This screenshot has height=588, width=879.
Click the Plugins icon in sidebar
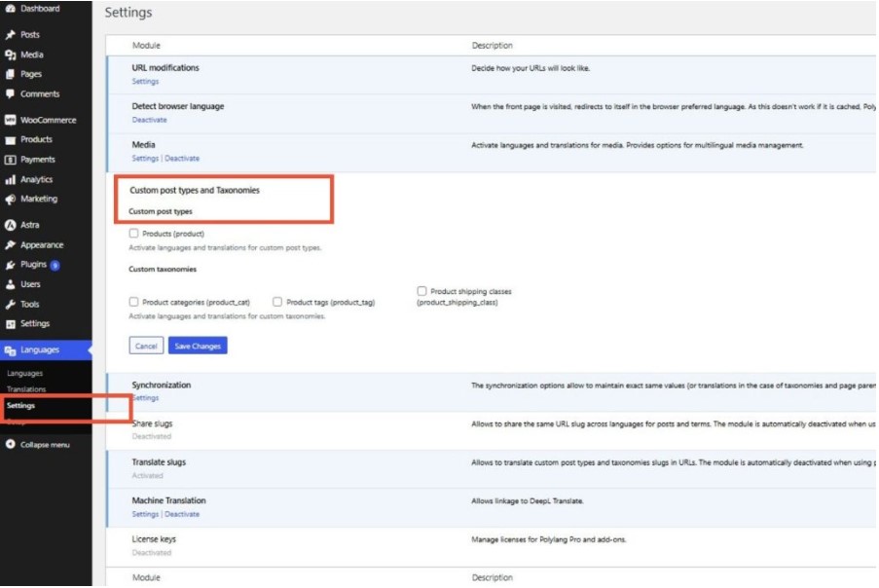pos(11,265)
